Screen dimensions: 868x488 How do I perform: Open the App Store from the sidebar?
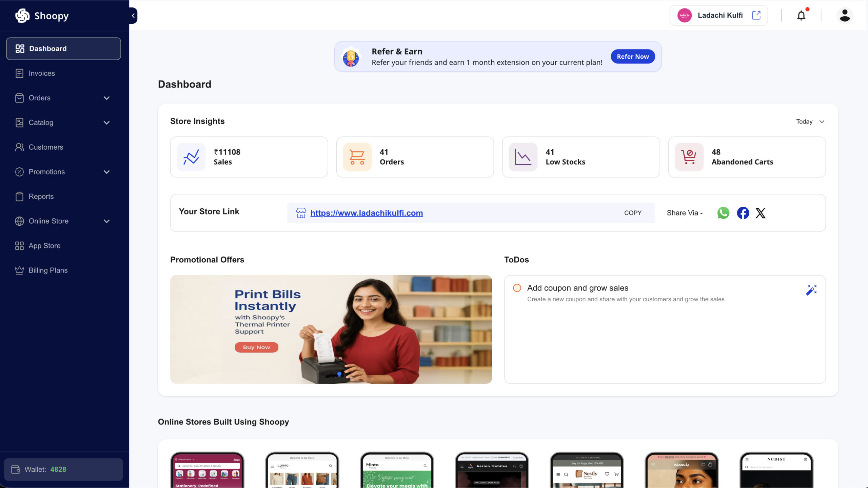tap(19, 245)
